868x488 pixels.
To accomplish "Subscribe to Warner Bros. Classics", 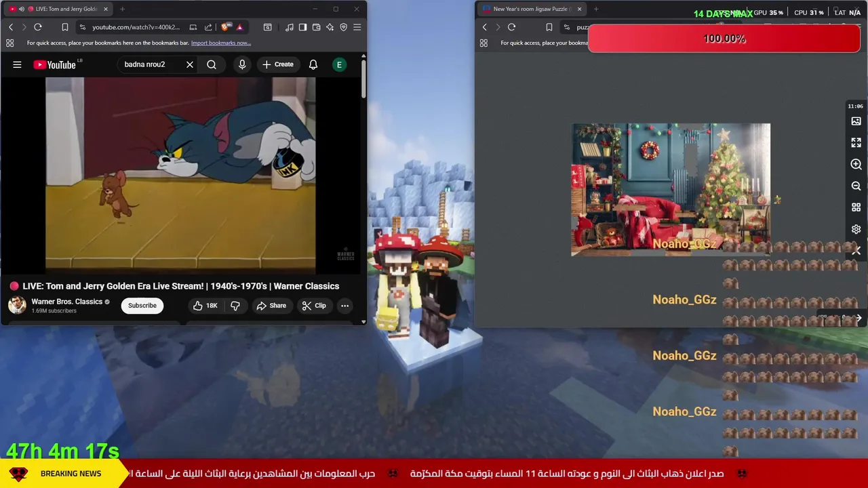I will [x=142, y=306].
